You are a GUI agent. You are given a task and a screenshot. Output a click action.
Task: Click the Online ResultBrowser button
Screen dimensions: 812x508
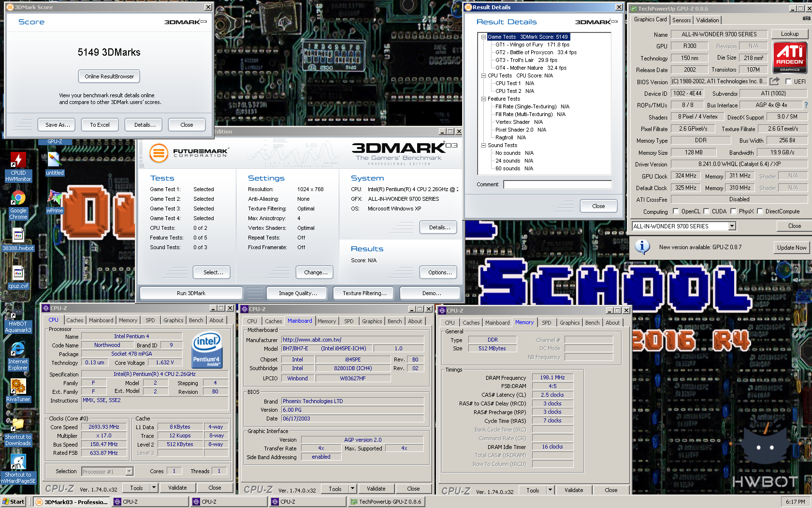[109, 76]
